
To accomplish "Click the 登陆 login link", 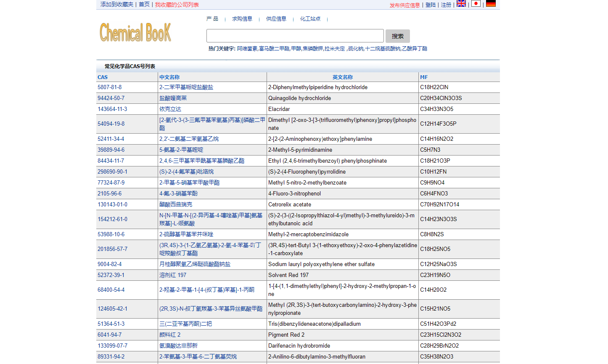I will click(431, 5).
